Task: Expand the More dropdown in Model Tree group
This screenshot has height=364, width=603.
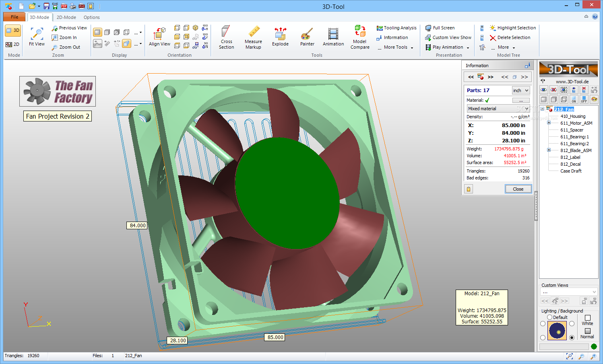Action: click(x=503, y=47)
